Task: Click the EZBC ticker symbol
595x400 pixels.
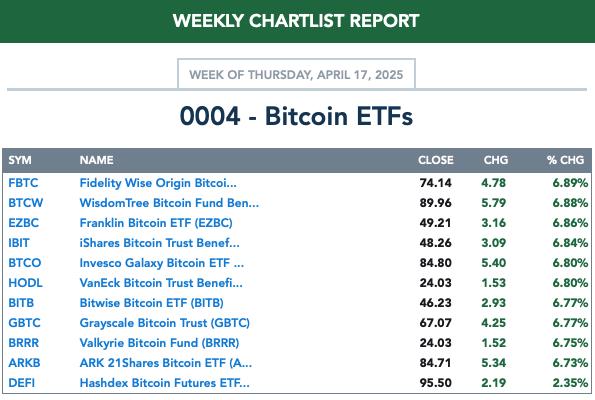Action: 24,223
